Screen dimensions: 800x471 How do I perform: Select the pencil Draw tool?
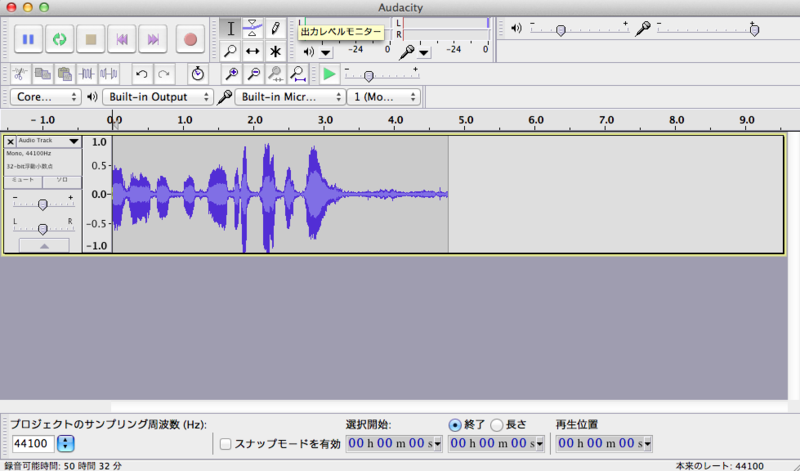[275, 29]
